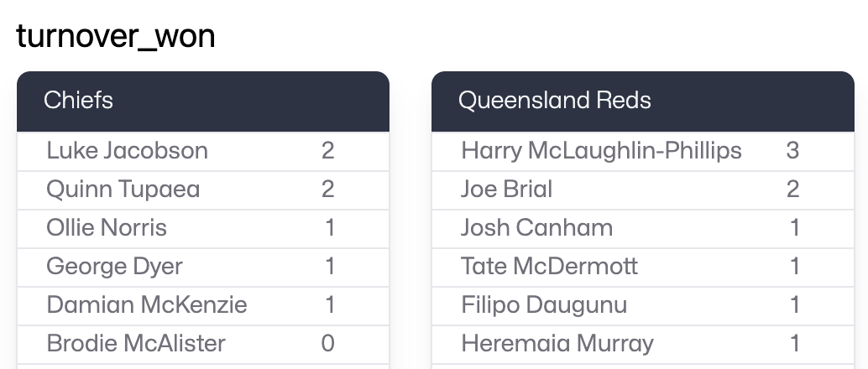Image resolution: width=868 pixels, height=369 pixels.
Task: Open Filipo Daugunu player entry
Action: click(544, 304)
